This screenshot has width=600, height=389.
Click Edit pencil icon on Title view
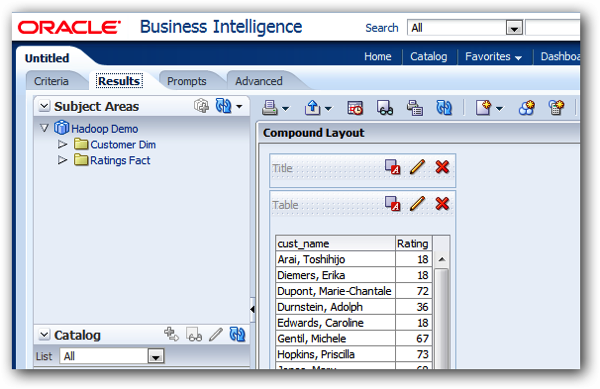click(x=417, y=167)
